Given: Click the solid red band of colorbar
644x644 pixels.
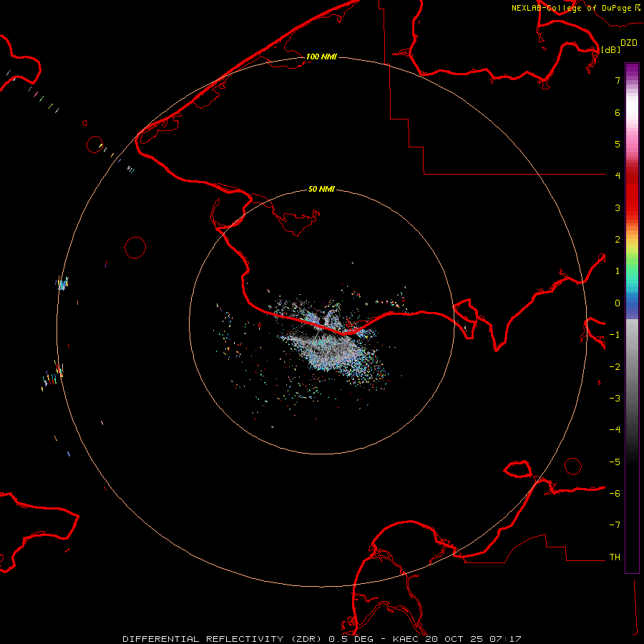Looking at the screenshot, I should [632, 193].
